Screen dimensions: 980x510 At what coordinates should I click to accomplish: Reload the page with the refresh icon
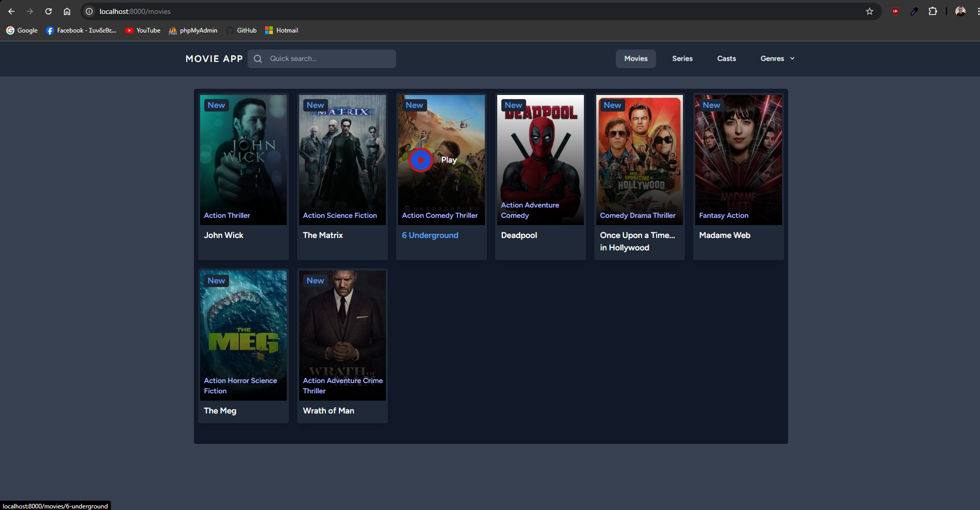coord(48,11)
